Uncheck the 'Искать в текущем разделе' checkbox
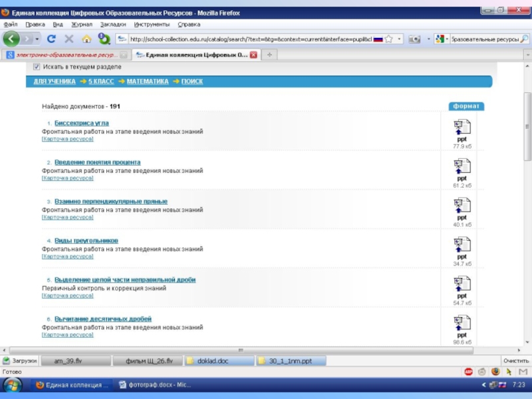 tap(36, 67)
